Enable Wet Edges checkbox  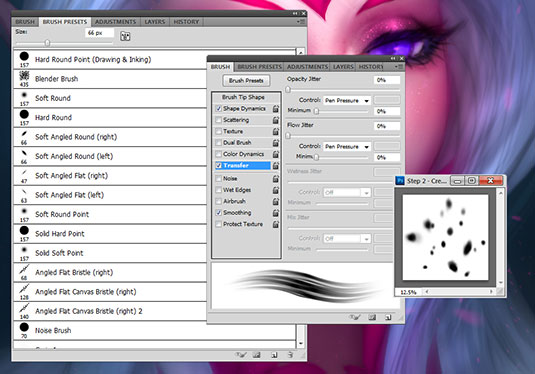pyautogui.click(x=219, y=190)
